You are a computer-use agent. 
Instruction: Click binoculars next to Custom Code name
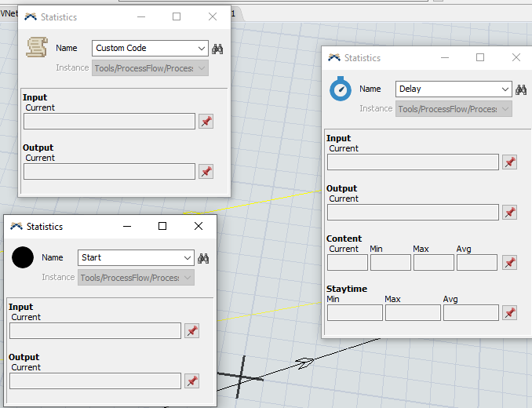(x=218, y=49)
